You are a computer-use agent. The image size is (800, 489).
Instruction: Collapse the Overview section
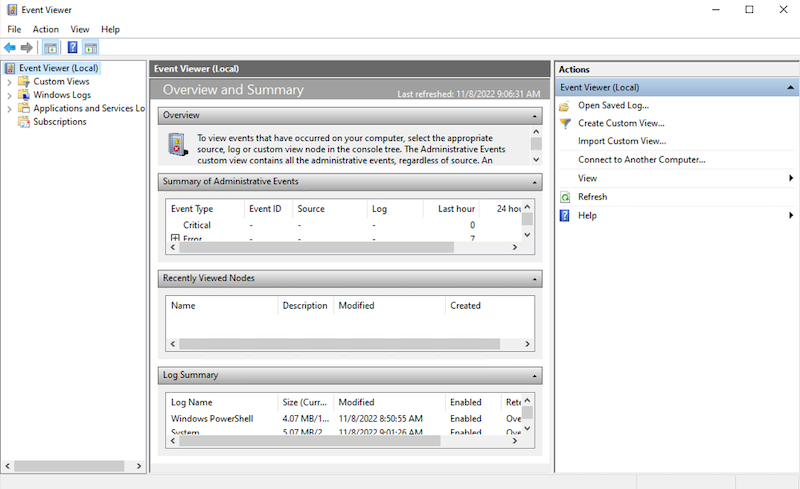click(x=534, y=116)
